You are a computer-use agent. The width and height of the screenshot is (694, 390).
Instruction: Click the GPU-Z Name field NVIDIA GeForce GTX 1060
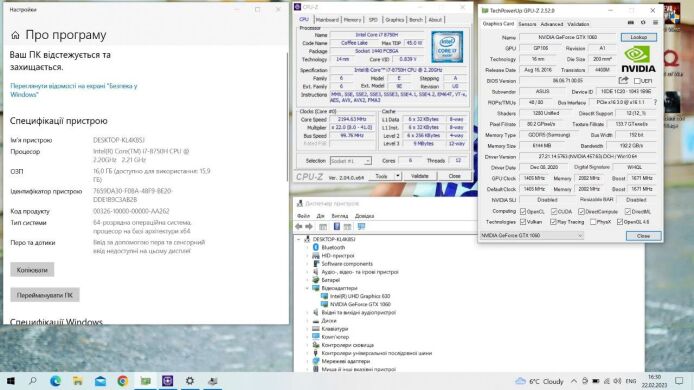567,37
